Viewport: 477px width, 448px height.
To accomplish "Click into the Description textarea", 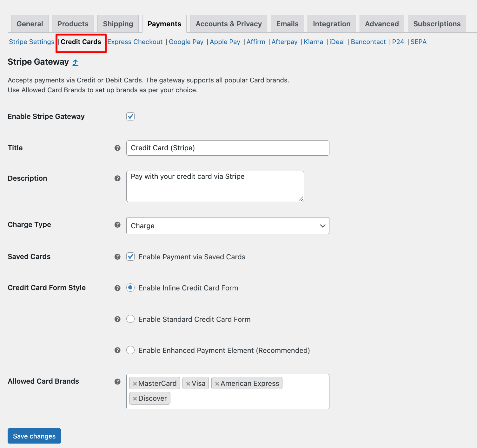I will coord(215,186).
